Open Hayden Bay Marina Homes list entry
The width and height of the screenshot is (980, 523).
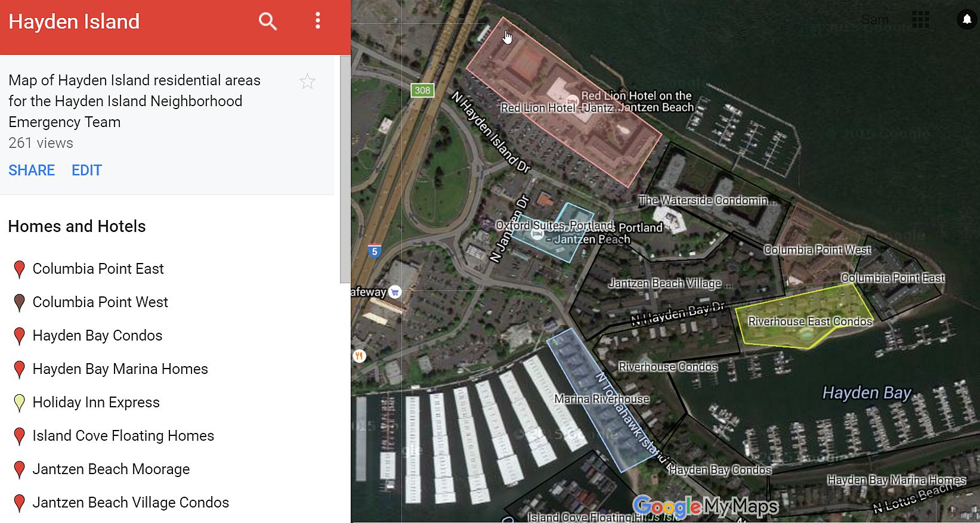pos(120,369)
